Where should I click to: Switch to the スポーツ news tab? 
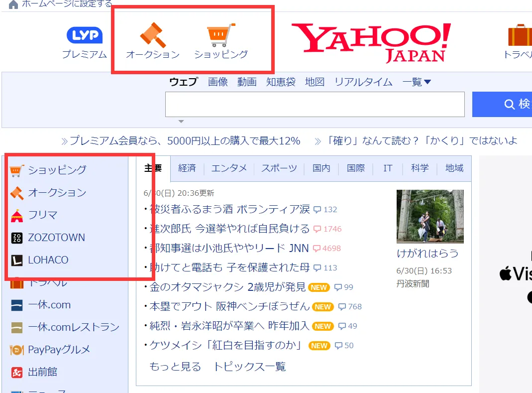[279, 168]
